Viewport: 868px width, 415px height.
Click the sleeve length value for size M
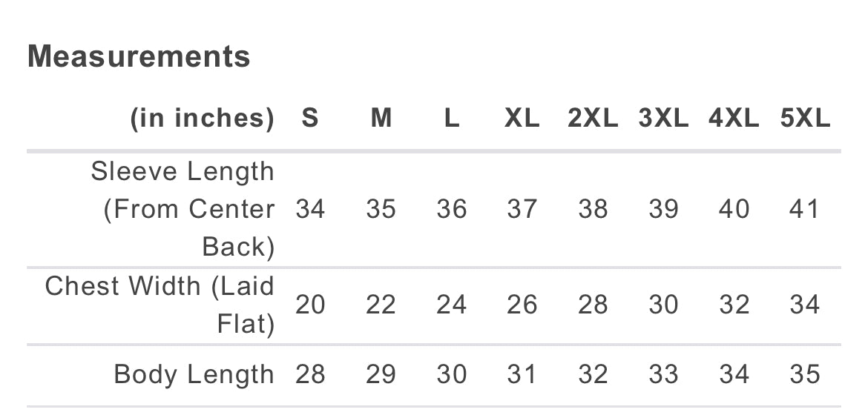(381, 209)
